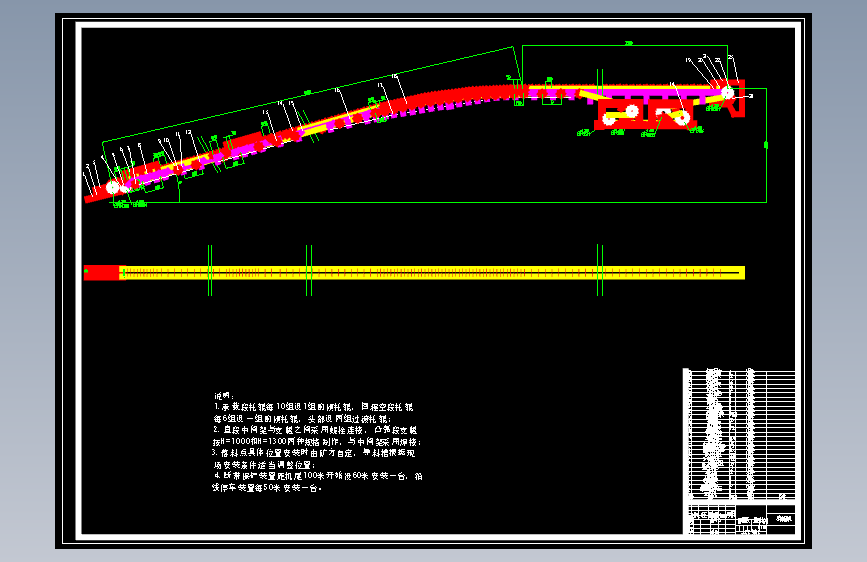Image resolution: width=867 pixels, height=562 pixels.
Task: Select note line with "H=1000和H=1300"
Action: click(317, 441)
